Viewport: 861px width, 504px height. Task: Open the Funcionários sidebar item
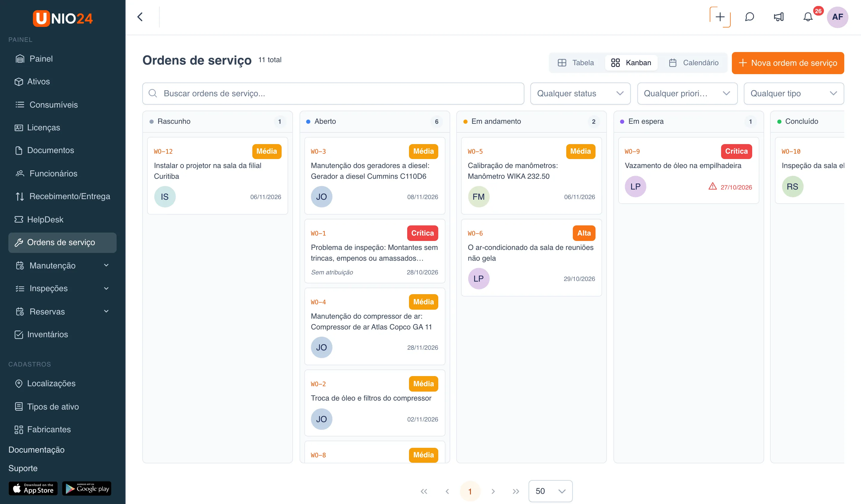[x=62, y=174]
